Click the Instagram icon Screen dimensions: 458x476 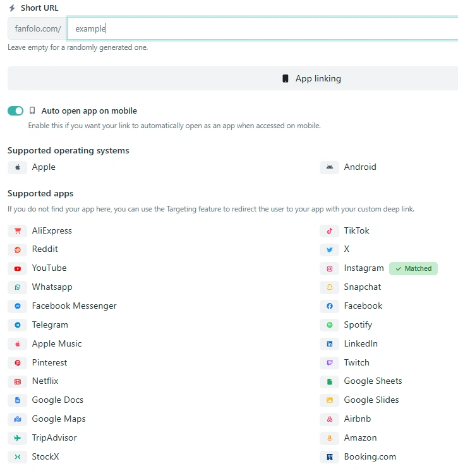click(330, 268)
